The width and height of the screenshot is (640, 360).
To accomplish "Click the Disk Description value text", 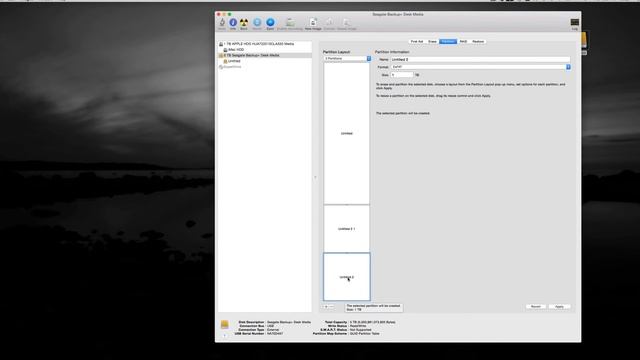I will click(x=289, y=322).
